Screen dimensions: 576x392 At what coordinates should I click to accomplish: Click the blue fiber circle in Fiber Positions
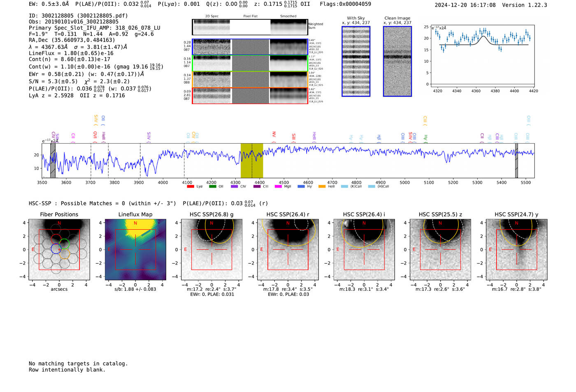(56, 248)
